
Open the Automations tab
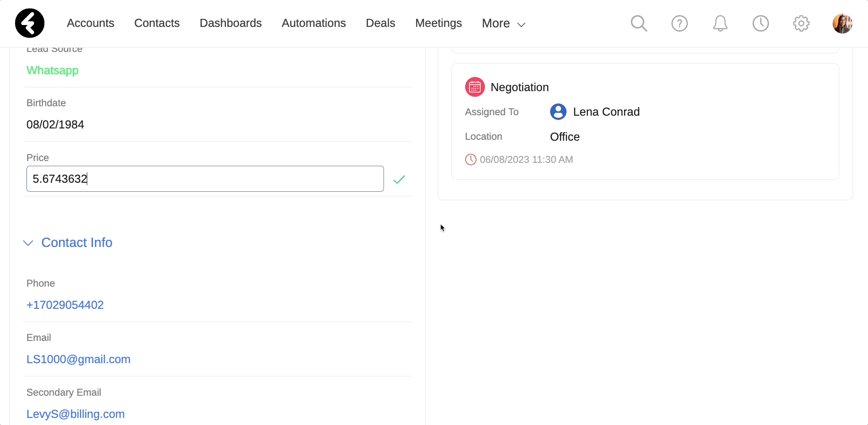314,23
